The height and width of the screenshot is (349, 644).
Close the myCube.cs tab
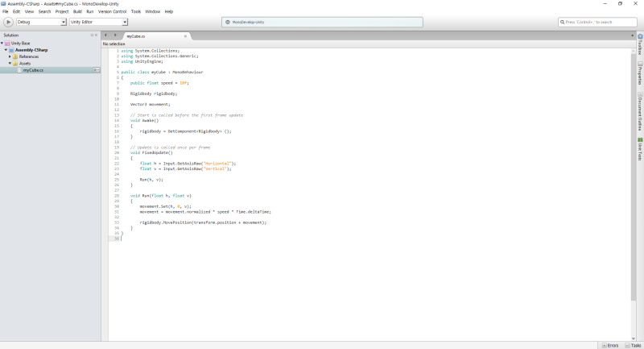coord(185,36)
